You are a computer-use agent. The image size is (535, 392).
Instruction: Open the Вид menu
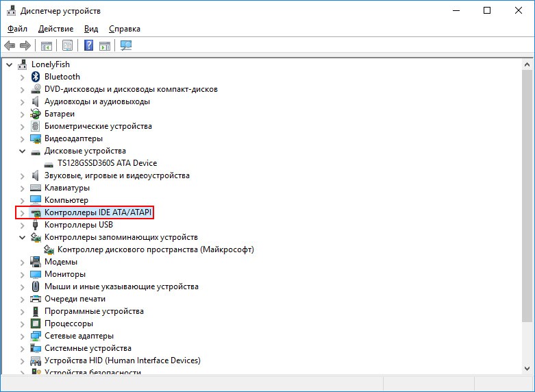[x=91, y=29]
